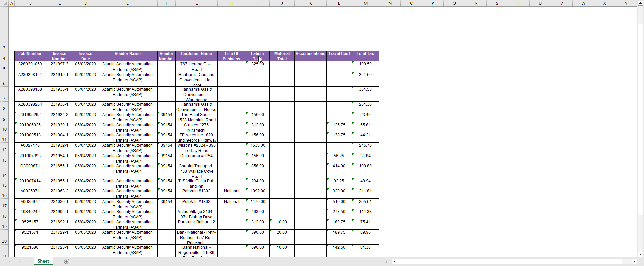The height and width of the screenshot is (266, 644).
Task: Click the Job Number header cell
Action: point(30,56)
